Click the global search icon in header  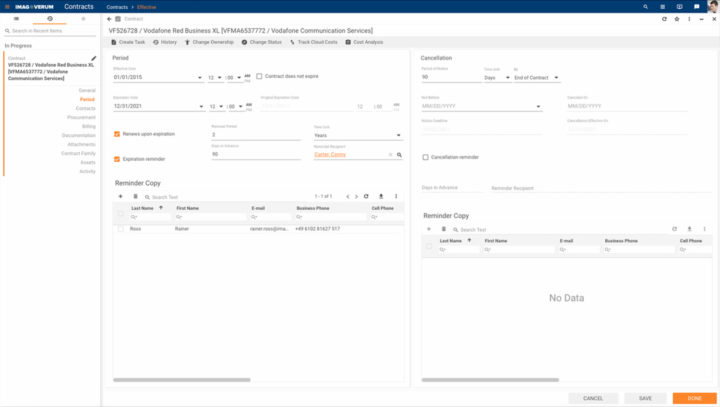(646, 7)
